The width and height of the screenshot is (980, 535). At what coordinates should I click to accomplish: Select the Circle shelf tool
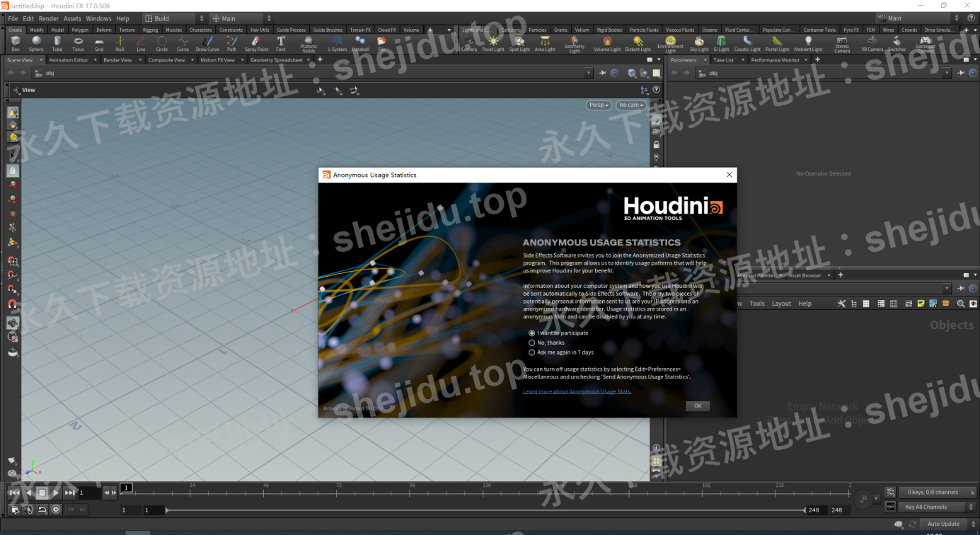(162, 44)
